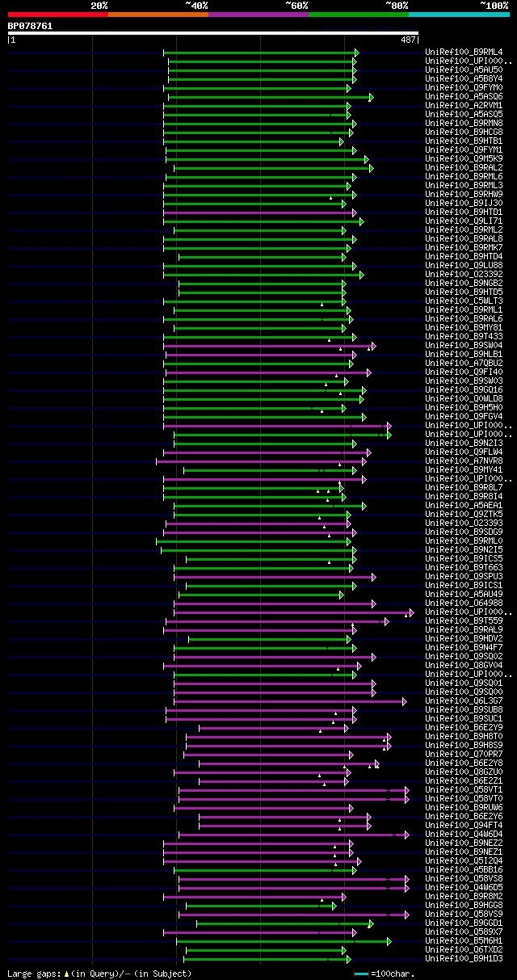Click the UniRef100_B9RMN8 entry
The width and height of the screenshot is (517, 980).
click(x=464, y=124)
